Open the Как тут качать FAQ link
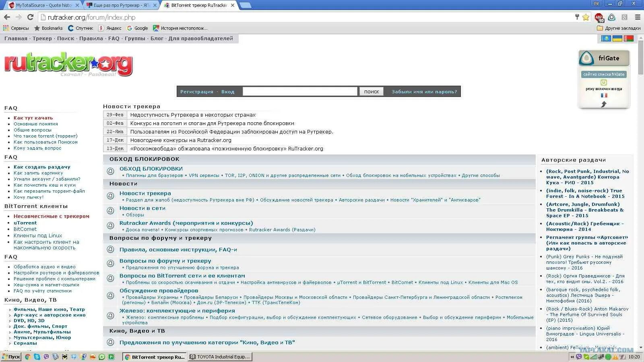Image resolution: width=644 pixels, height=362 pixels. tap(33, 118)
